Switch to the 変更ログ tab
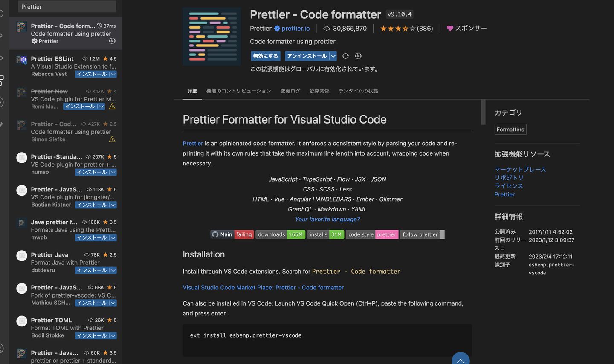This screenshot has height=364, width=614. [290, 91]
